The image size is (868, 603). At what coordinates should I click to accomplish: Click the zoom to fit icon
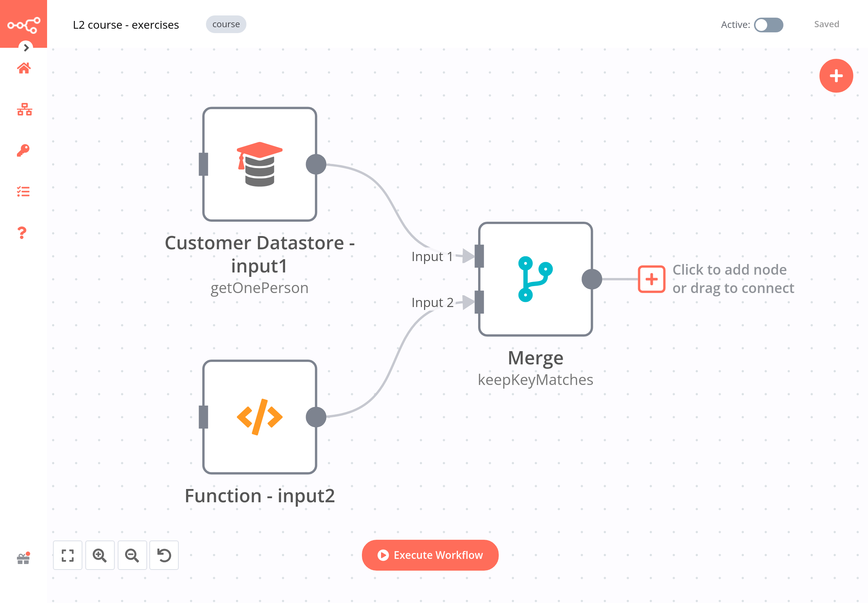click(68, 556)
